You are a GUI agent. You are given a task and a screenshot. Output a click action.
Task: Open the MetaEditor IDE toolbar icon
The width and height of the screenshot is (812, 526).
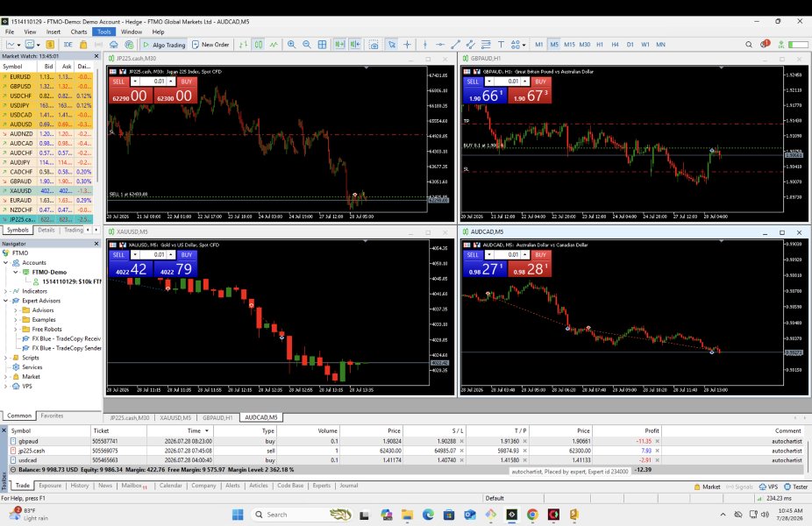click(x=68, y=45)
